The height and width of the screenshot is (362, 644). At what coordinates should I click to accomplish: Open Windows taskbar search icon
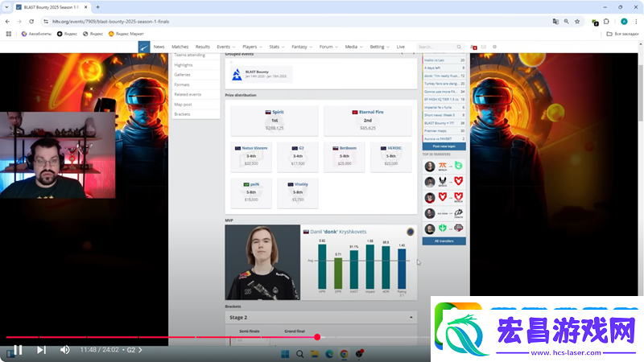pyautogui.click(x=299, y=354)
